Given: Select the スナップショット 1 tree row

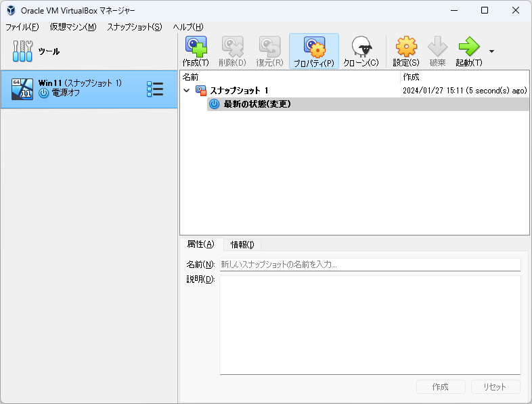Looking at the screenshot, I should pos(355,91).
